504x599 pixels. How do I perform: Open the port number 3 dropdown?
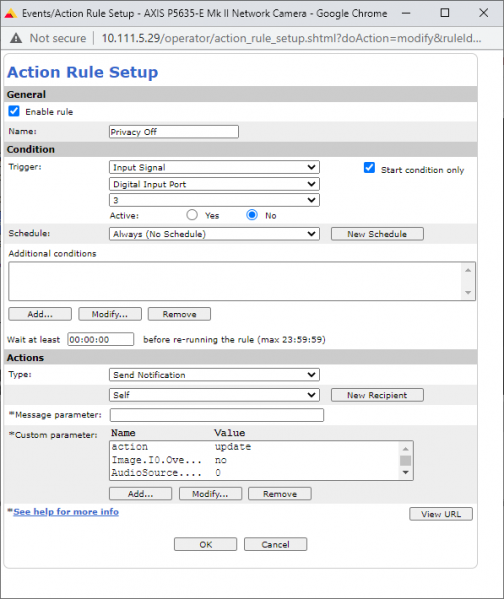pos(214,200)
